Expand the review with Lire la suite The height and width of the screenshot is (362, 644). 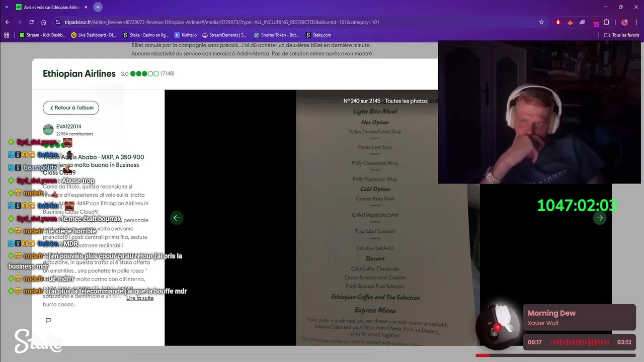coord(140,298)
